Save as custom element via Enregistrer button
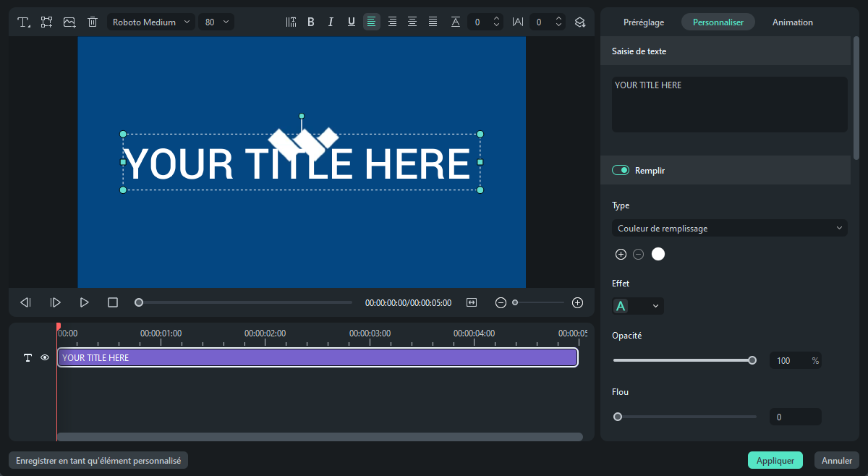868x476 pixels. 98,460
